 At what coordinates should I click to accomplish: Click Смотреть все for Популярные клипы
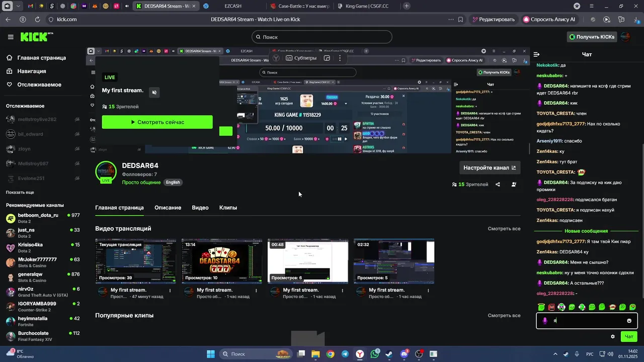[504, 316]
